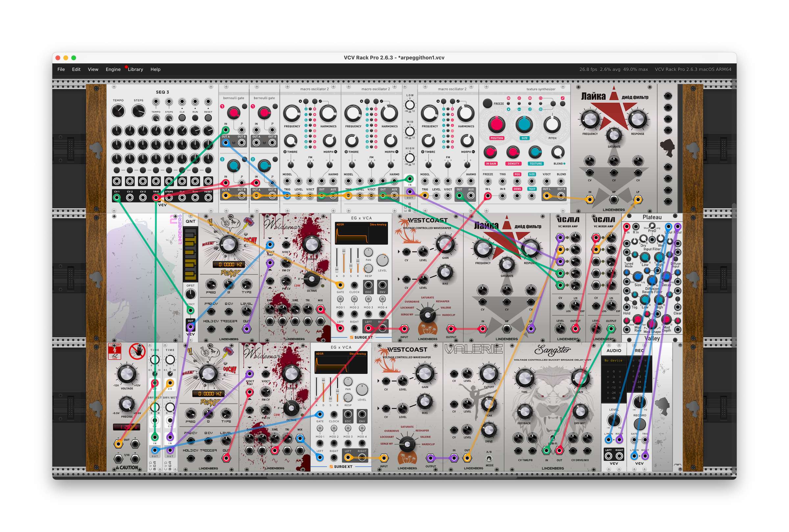789x532 pixels.
Task: Click the SEQ 3 large TEMPO knob
Action: click(118, 111)
